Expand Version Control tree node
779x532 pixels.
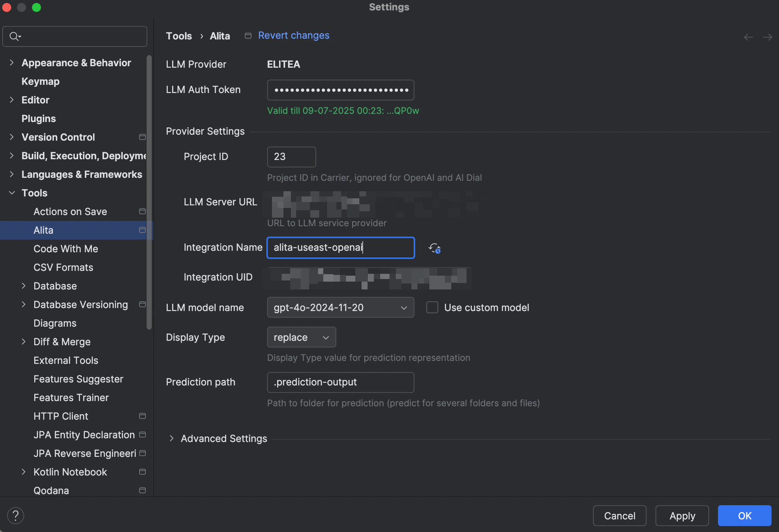coord(12,137)
